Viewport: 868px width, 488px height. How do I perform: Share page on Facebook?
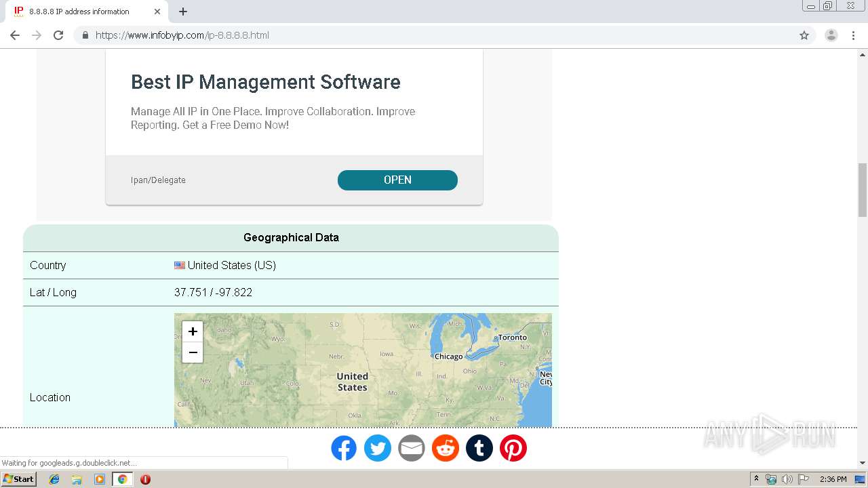[344, 448]
